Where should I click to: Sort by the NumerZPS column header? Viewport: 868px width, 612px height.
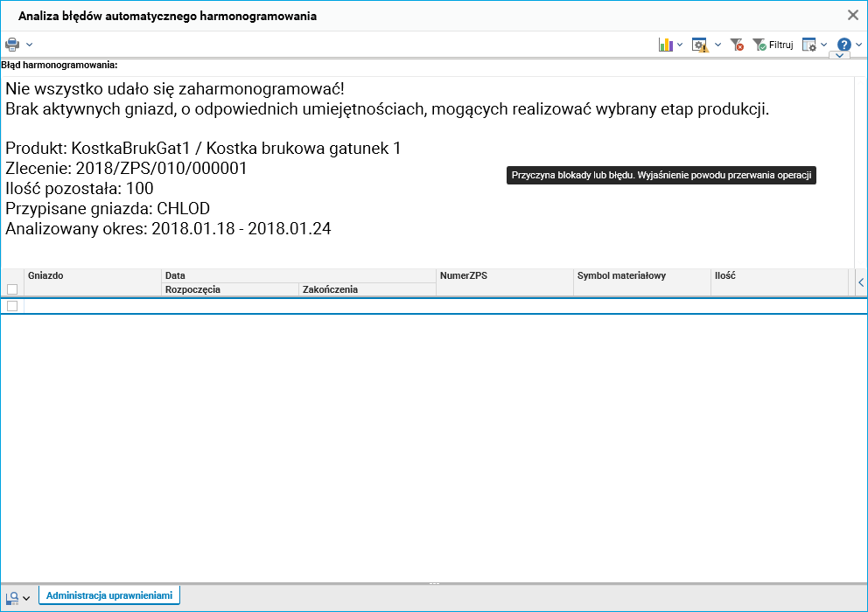504,282
